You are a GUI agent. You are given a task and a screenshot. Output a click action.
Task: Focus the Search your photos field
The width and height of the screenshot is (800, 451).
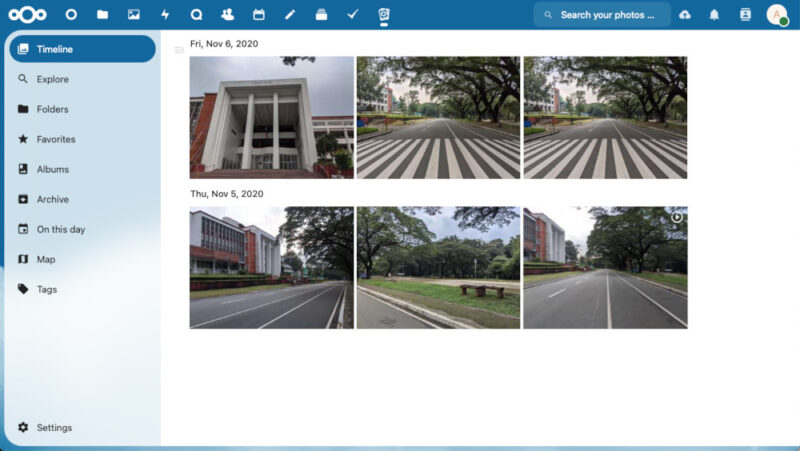point(602,15)
